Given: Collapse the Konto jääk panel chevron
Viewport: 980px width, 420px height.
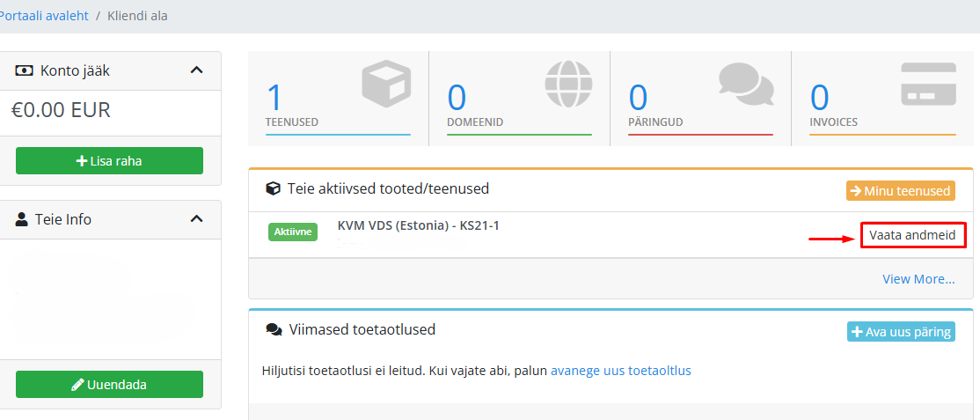Looking at the screenshot, I should tap(196, 70).
